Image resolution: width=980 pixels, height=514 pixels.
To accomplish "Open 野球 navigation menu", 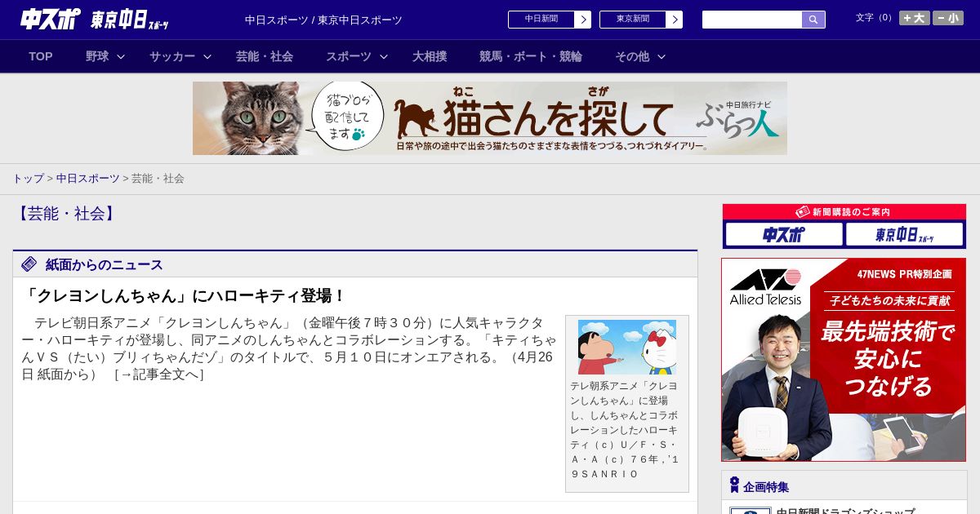I will tap(97, 56).
